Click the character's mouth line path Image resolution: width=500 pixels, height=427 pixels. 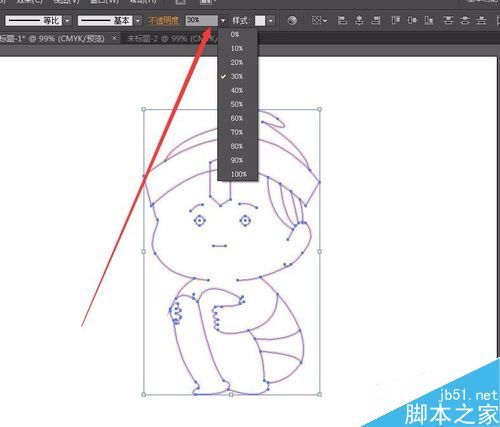[220, 246]
